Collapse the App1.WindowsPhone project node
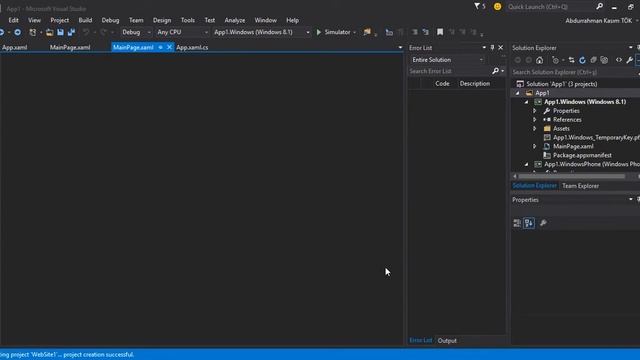The height and width of the screenshot is (360, 640). (527, 164)
